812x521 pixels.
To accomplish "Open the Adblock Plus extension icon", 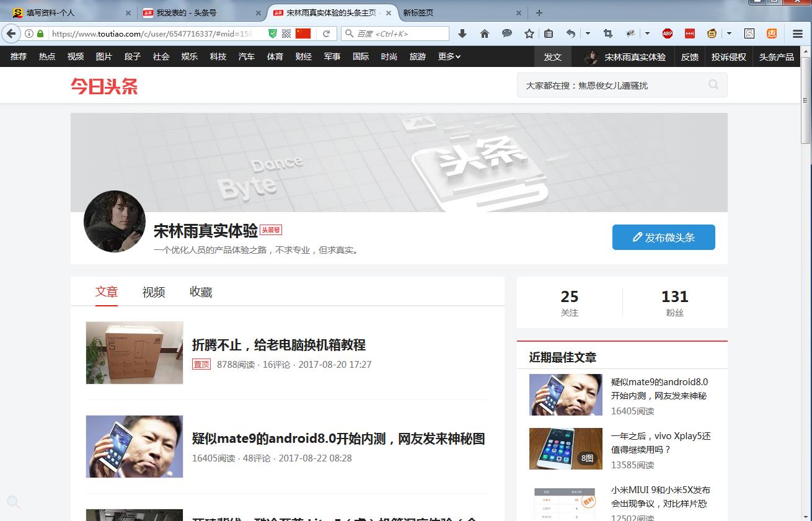I will tap(668, 33).
